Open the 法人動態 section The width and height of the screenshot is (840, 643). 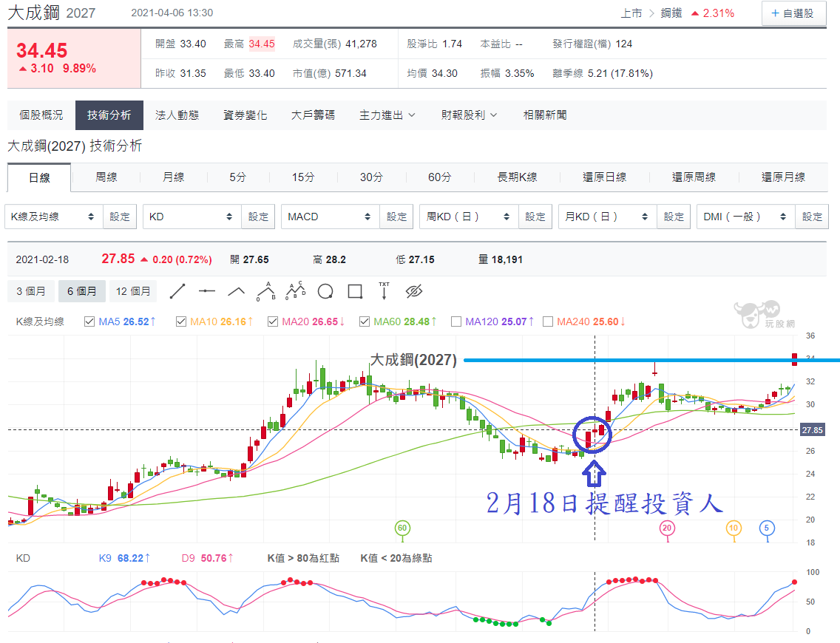point(177,115)
